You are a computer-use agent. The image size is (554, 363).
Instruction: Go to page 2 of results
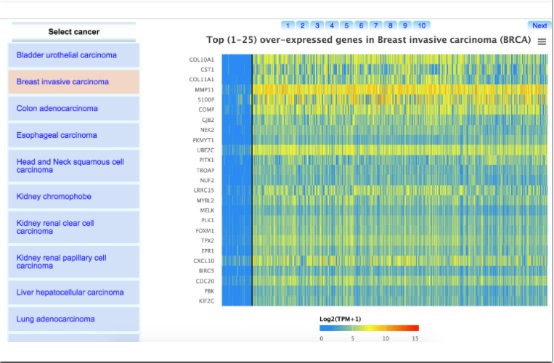coord(302,25)
